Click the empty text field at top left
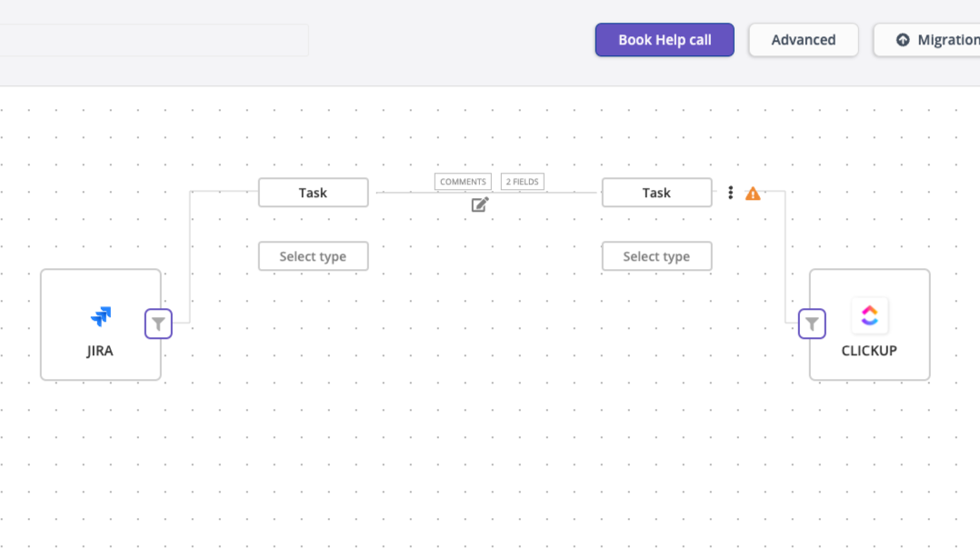This screenshot has width=980, height=558. 153,40
